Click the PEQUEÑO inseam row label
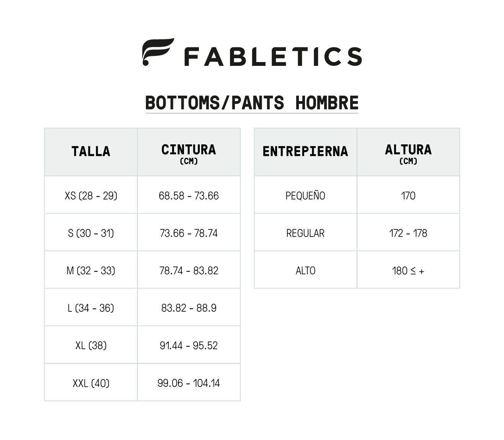 305,196
